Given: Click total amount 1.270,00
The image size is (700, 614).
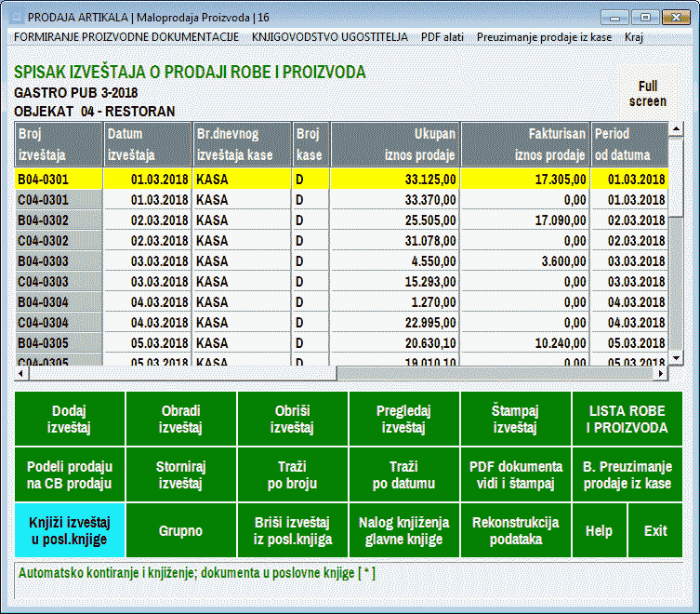Looking at the screenshot, I should 433,302.
